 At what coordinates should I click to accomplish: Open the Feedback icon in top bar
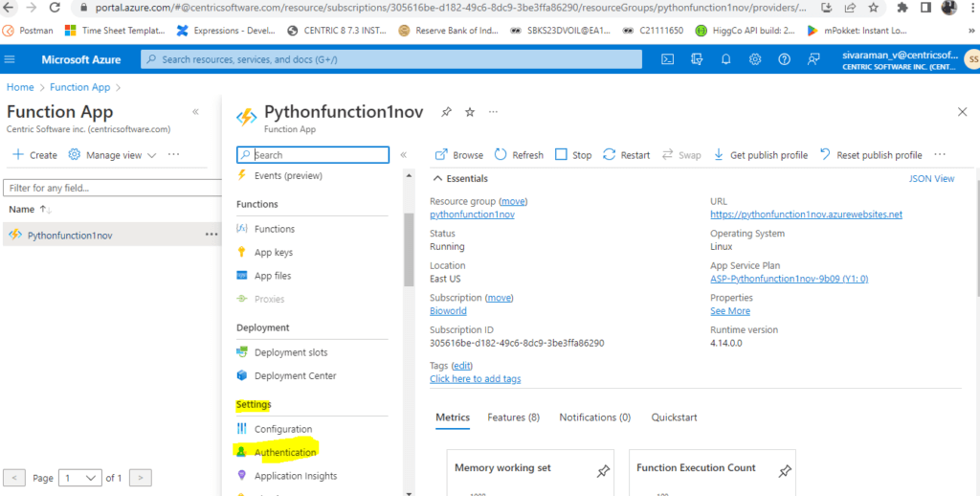(x=813, y=59)
